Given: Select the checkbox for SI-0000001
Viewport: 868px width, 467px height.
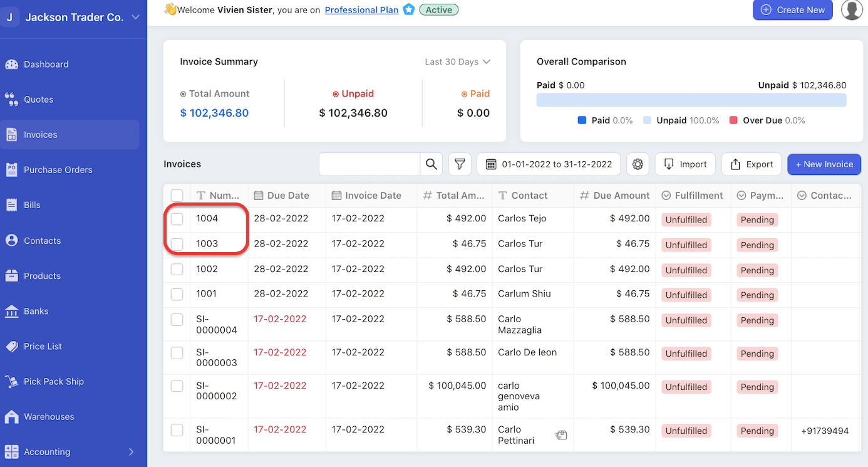Looking at the screenshot, I should (177, 429).
